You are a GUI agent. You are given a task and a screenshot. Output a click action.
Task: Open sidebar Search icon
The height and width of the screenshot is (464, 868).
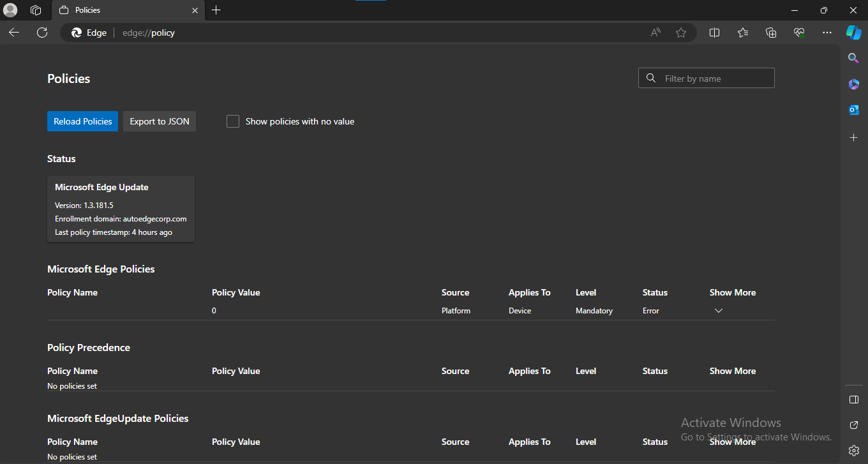click(853, 58)
